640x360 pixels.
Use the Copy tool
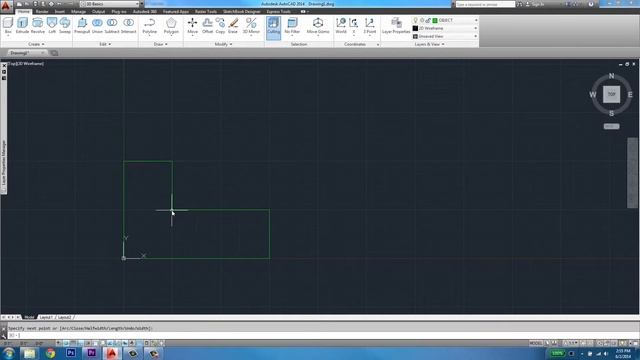coord(220,26)
